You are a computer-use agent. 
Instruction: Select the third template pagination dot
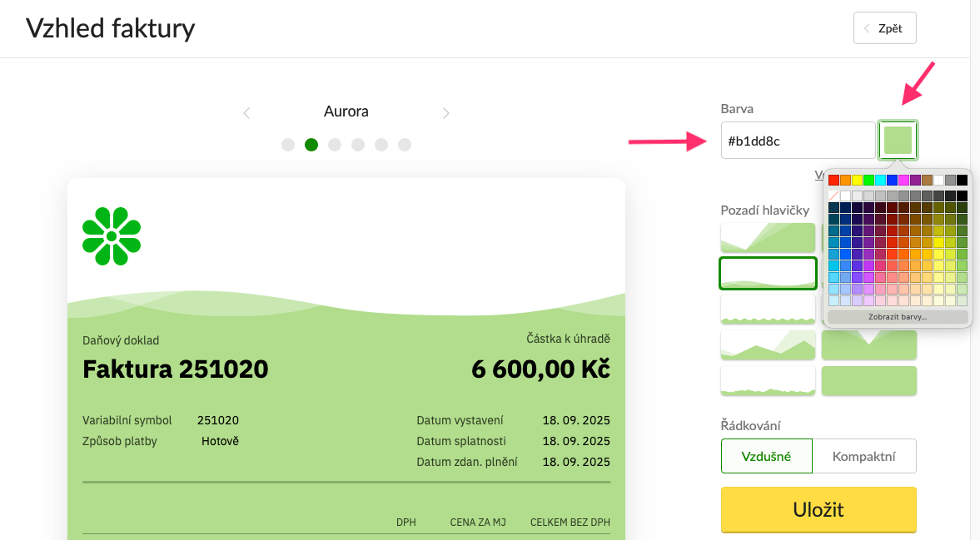tap(335, 145)
